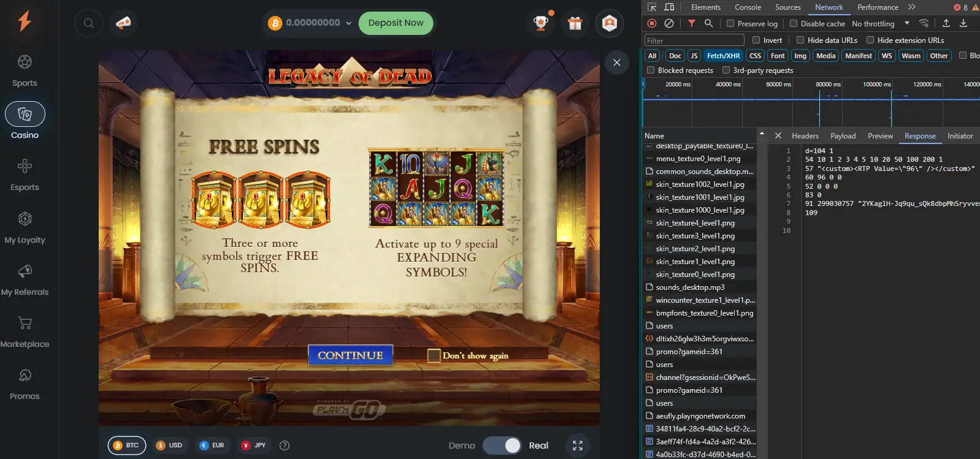Enable the Disable cache checkbox

(794, 23)
